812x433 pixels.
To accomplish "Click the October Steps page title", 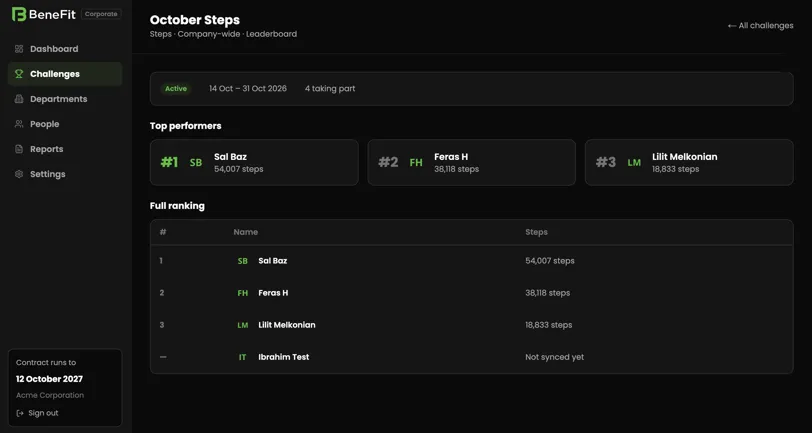I will 195,20.
